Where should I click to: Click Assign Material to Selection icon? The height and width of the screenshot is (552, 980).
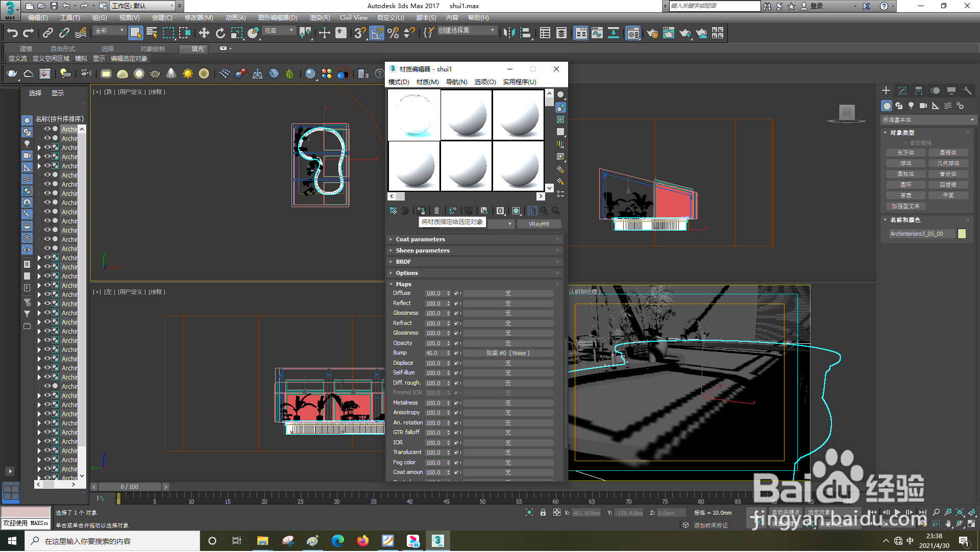[x=421, y=211]
